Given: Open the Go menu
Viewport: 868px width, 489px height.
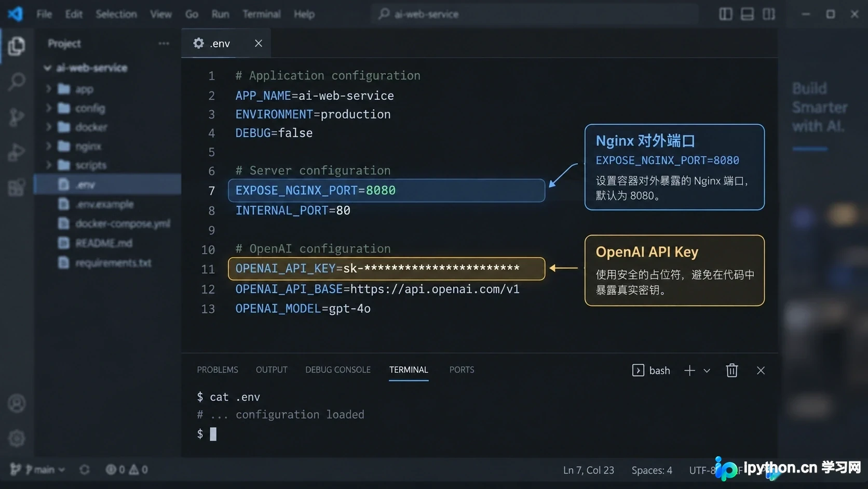Looking at the screenshot, I should [192, 14].
